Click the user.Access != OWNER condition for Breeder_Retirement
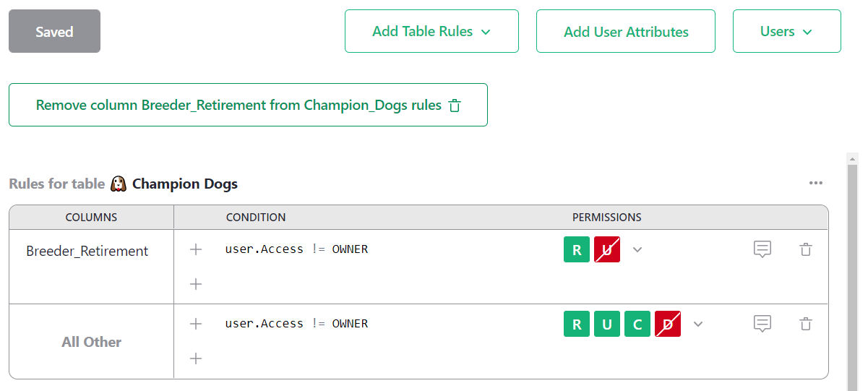This screenshot has width=868, height=391. coord(296,249)
